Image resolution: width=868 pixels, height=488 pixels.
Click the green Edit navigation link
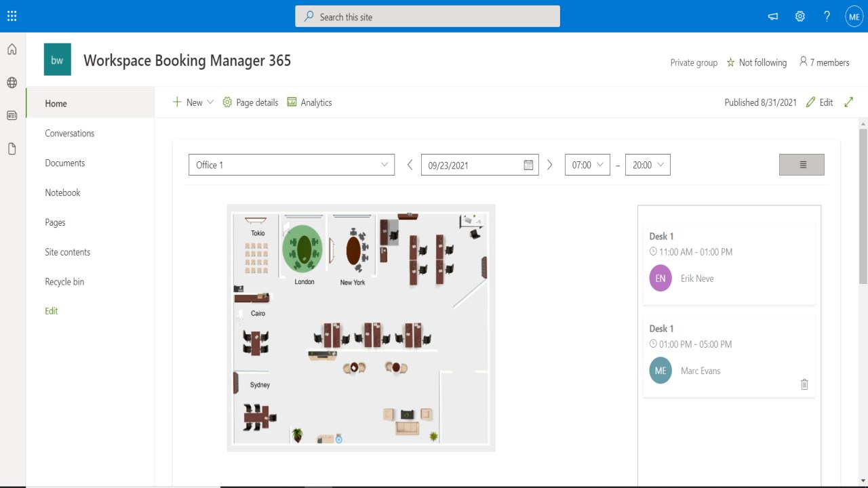point(52,311)
